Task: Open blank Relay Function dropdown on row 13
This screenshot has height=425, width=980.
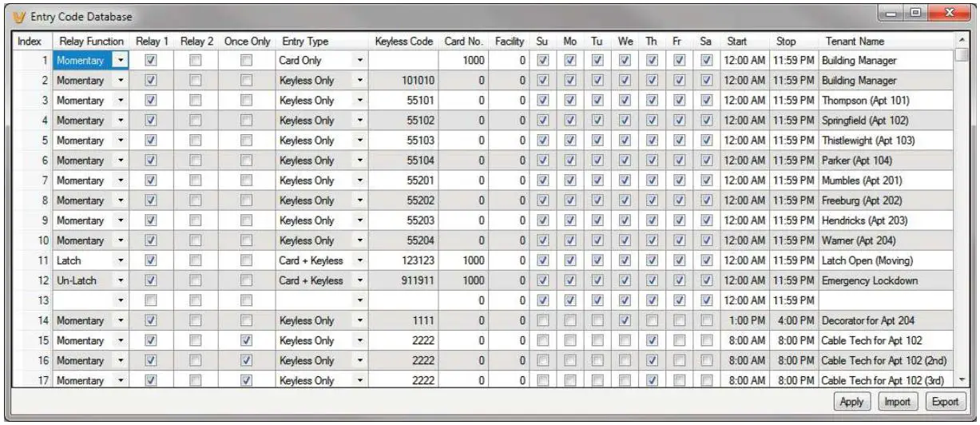Action: coord(120,300)
